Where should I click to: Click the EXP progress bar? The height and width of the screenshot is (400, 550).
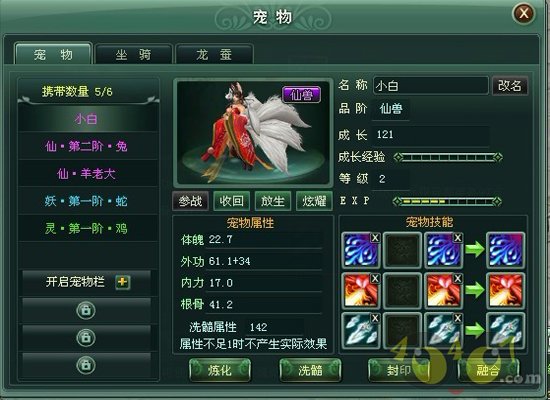[x=447, y=201]
